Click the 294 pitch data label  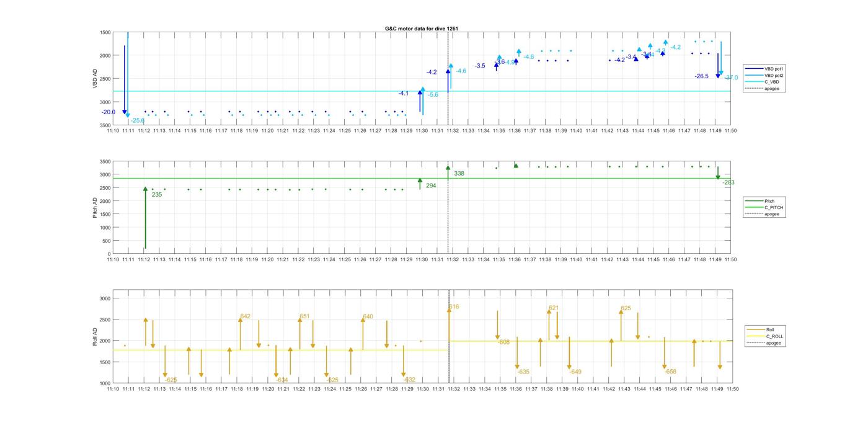click(431, 186)
